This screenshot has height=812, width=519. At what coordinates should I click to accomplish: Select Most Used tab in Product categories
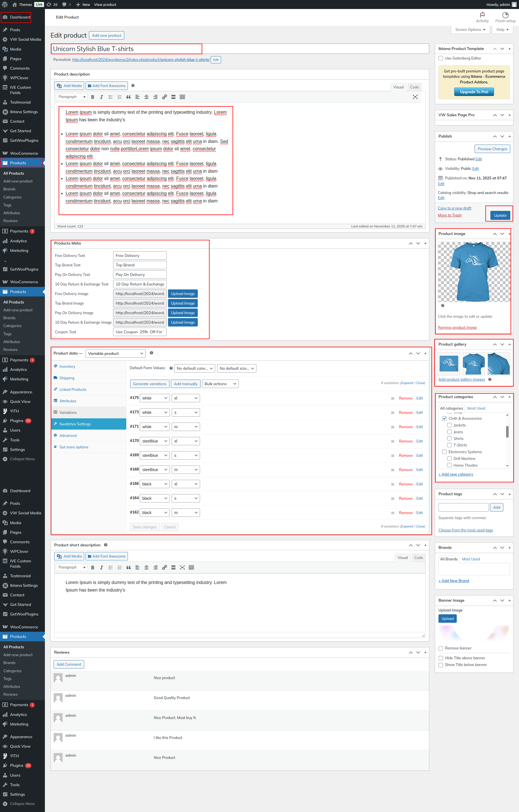(x=476, y=408)
